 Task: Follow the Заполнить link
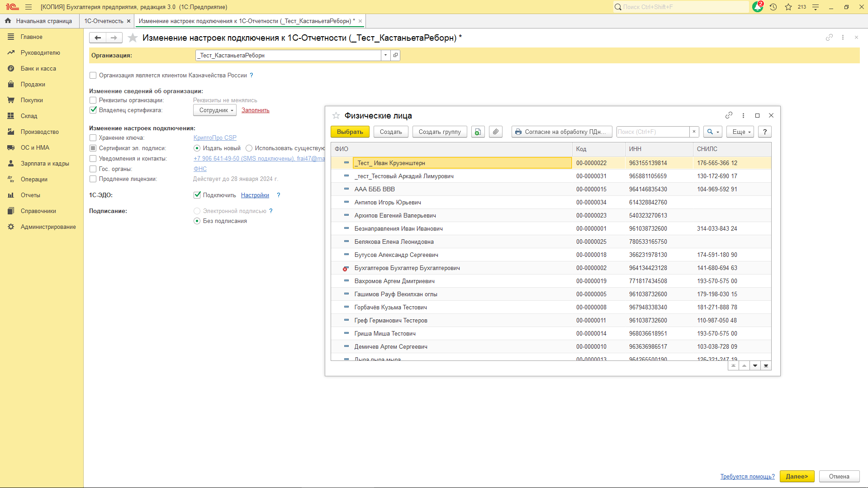(256, 110)
